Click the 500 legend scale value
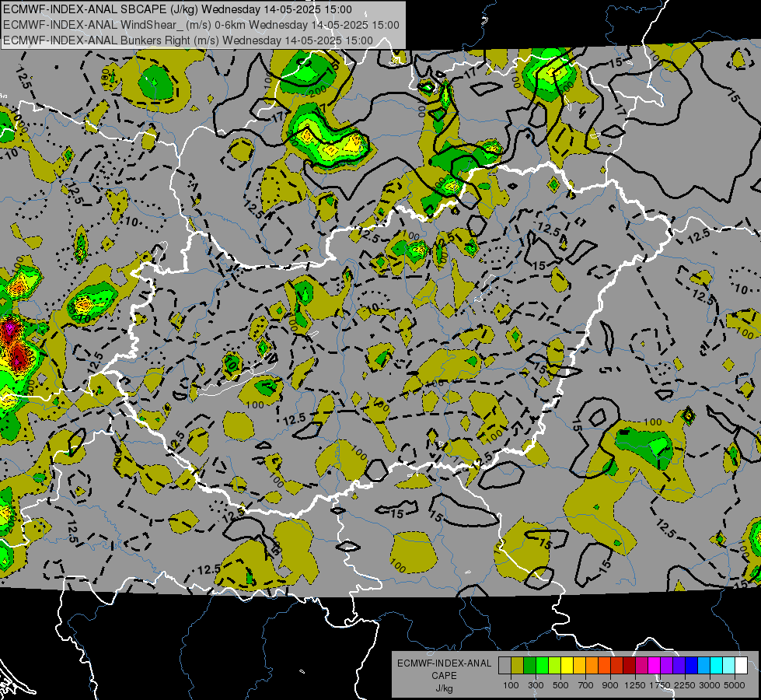This screenshot has height=700, width=761. (560, 685)
